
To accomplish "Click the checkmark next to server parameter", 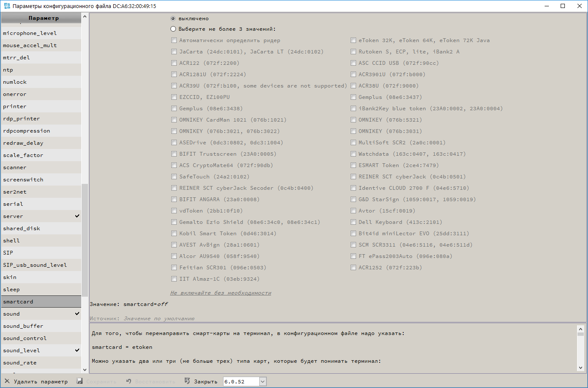I will 77,216.
